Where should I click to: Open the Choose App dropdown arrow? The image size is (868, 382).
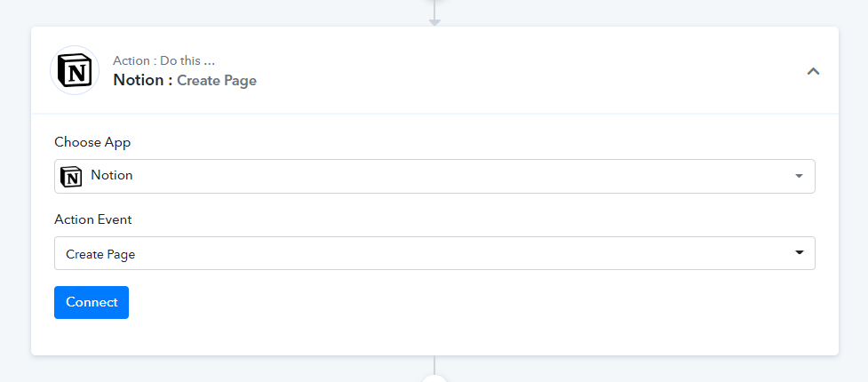(x=799, y=176)
